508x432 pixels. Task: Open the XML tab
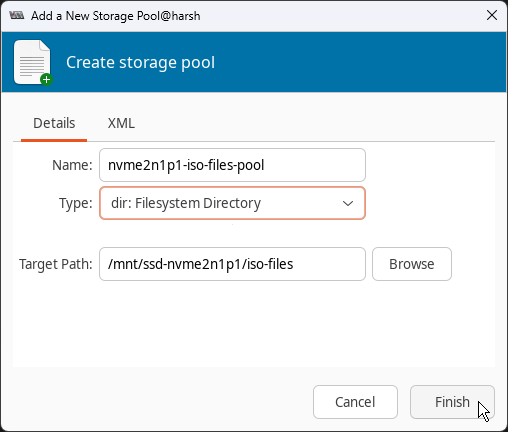121,123
